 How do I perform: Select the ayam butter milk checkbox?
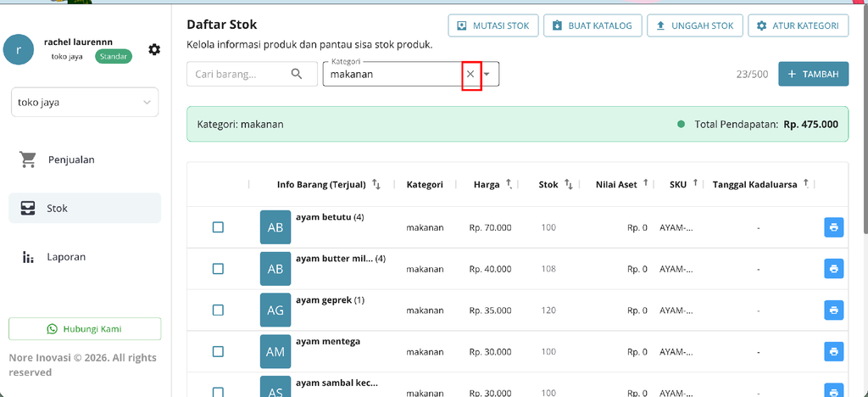click(218, 269)
